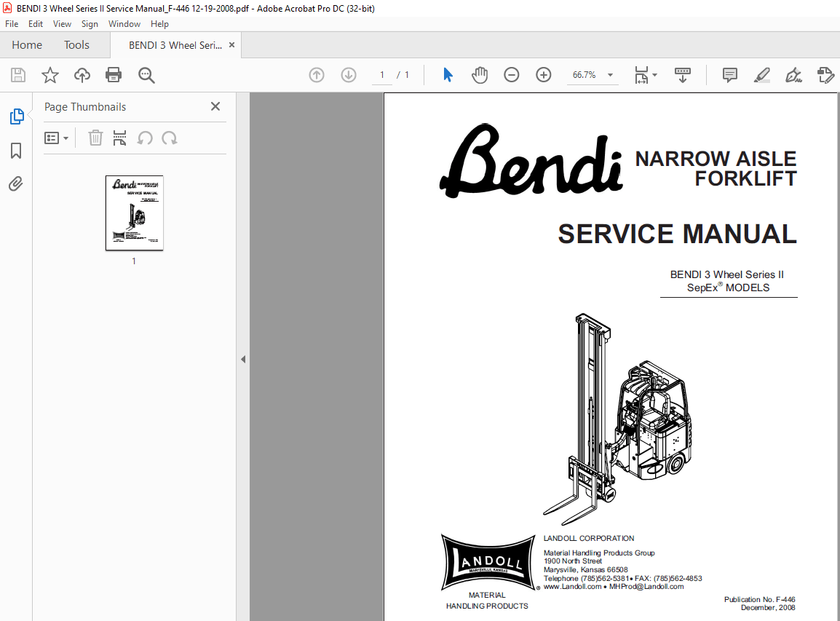Zoom in on the document
This screenshot has width=840, height=621.
(x=543, y=74)
